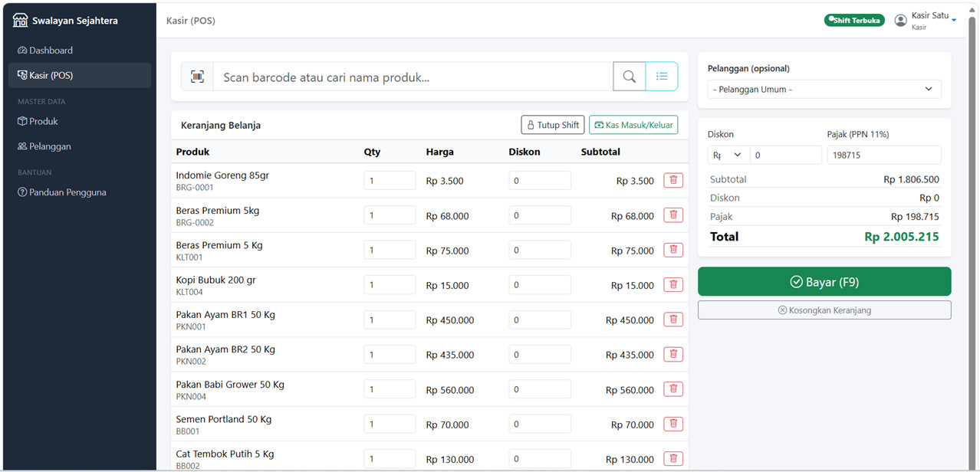Image resolution: width=980 pixels, height=472 pixels.
Task: Click Qty field for Kopi Bubuk 200 gr
Action: (x=390, y=285)
